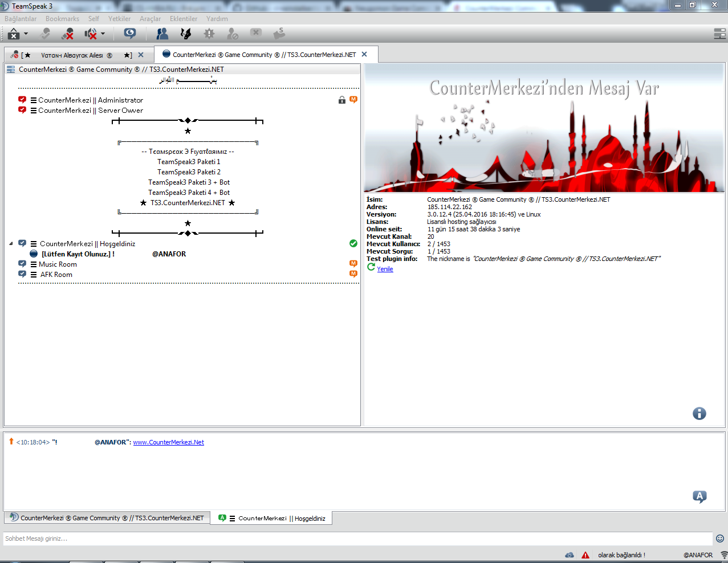Open the Eklentiler menu
Viewport: 728px width, 563px height.
coord(184,19)
